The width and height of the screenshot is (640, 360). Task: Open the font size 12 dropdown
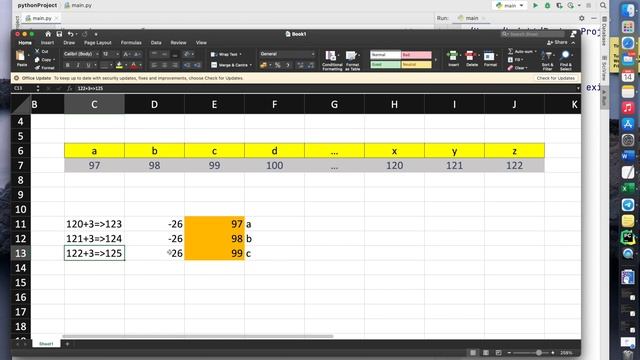(x=118, y=54)
